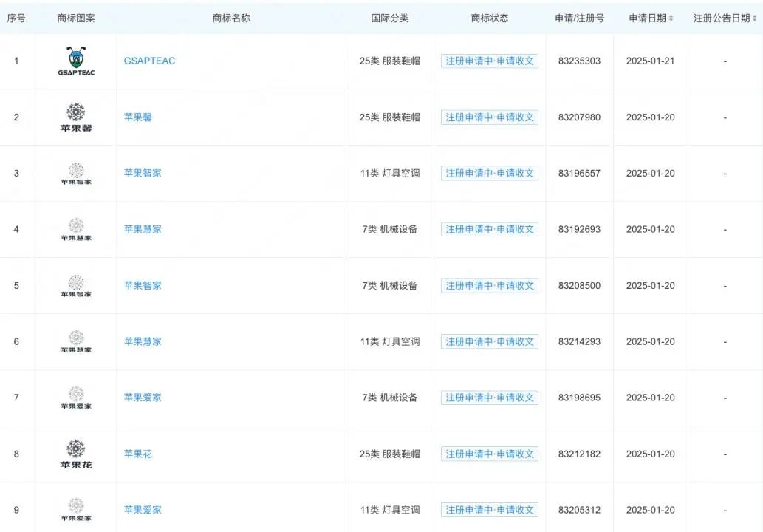Open the 苹果爱家 link in row 9
Image resolution: width=763 pixels, height=532 pixels.
coord(142,509)
